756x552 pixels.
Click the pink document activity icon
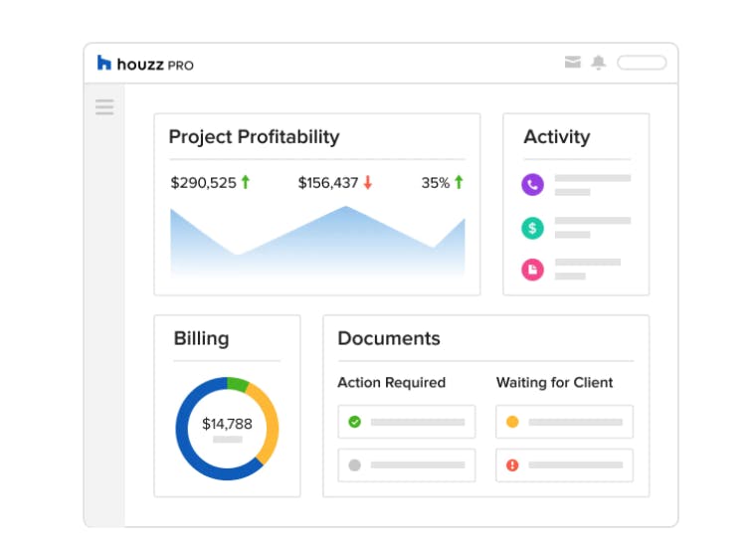pos(533,269)
